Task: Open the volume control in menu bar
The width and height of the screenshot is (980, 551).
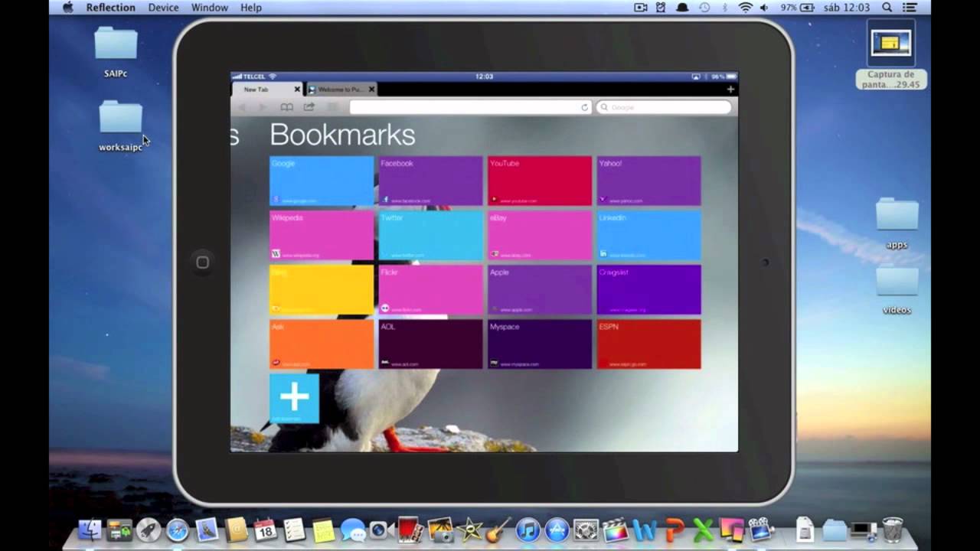Action: pos(765,8)
